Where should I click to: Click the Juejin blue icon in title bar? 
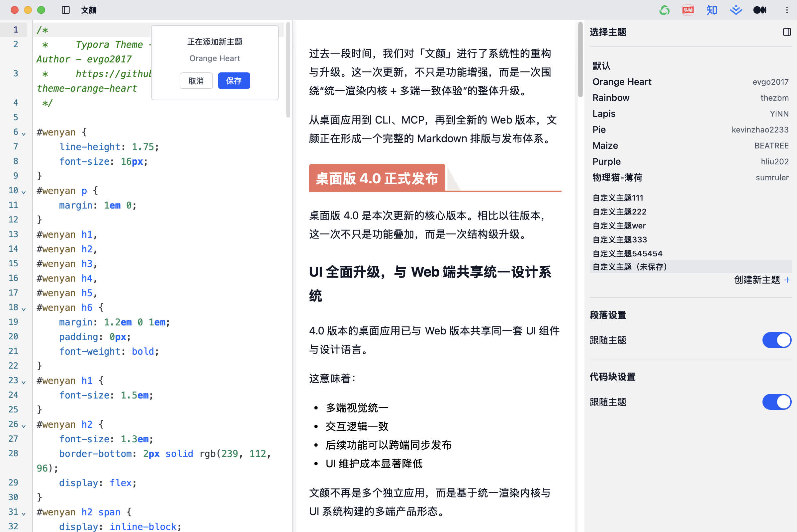coord(736,10)
